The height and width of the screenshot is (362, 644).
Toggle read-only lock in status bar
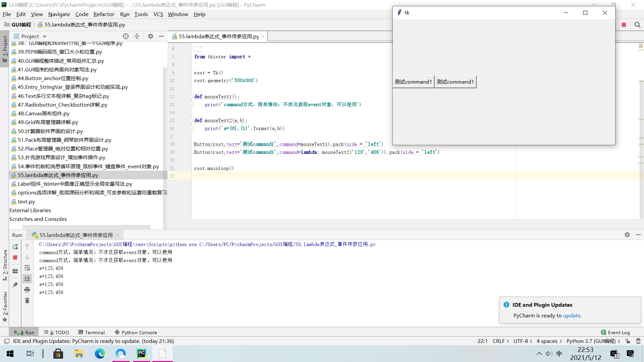[628, 341]
